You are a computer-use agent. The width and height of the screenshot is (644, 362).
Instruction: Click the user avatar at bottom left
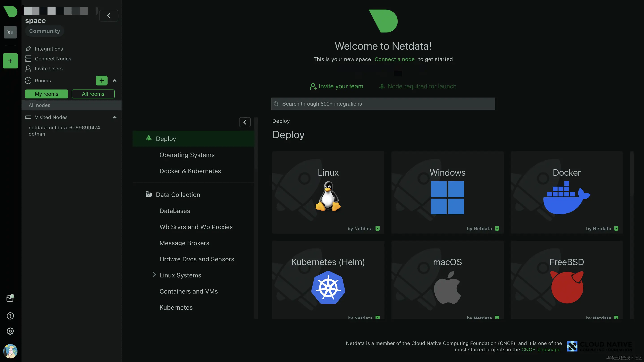[10, 351]
